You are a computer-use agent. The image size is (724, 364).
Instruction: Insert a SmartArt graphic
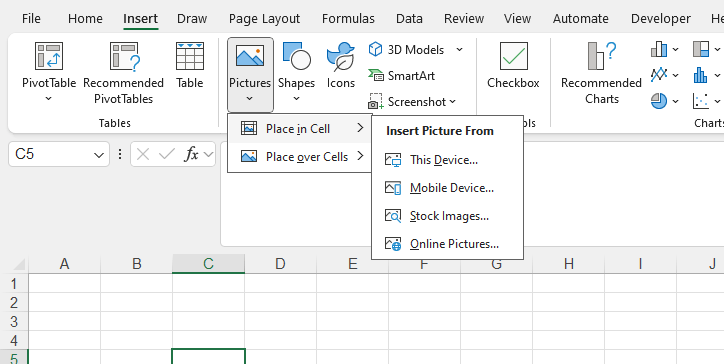[401, 75]
